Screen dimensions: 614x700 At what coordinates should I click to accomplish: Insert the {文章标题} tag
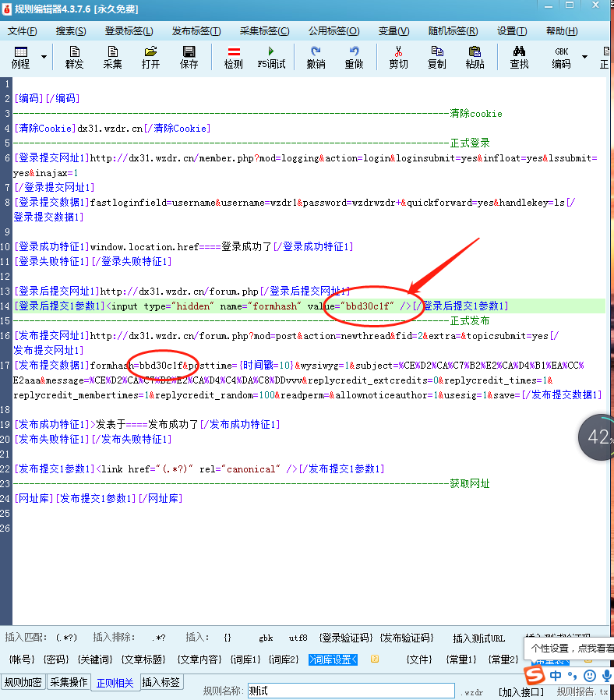point(143,659)
